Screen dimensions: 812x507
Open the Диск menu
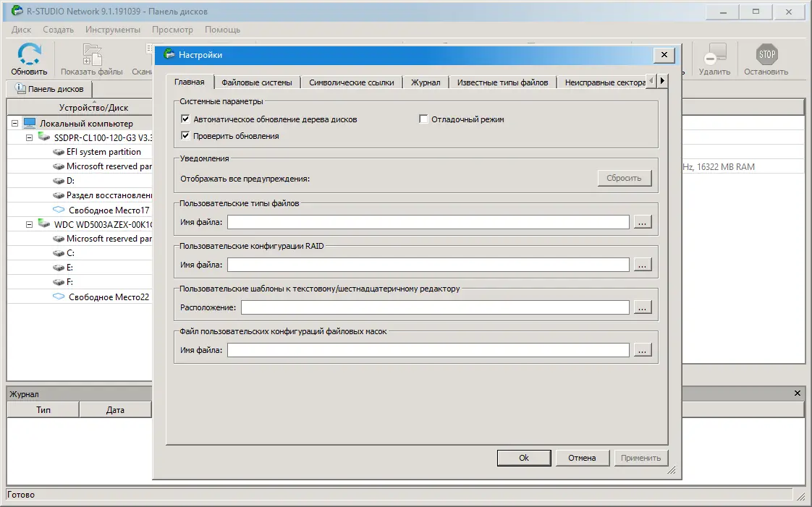coord(21,30)
